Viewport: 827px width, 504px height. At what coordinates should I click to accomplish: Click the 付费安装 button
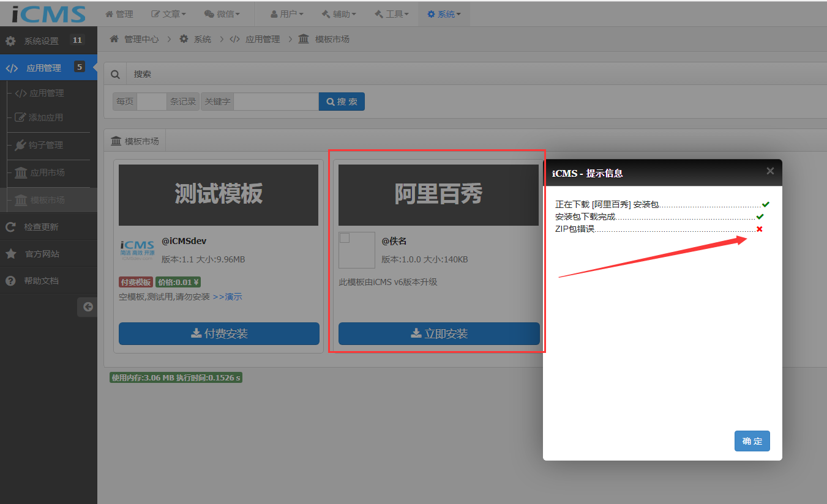[219, 333]
